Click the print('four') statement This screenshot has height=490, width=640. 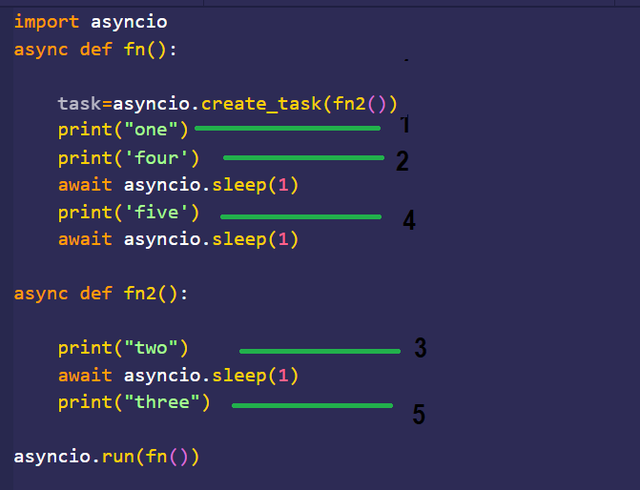(129, 158)
